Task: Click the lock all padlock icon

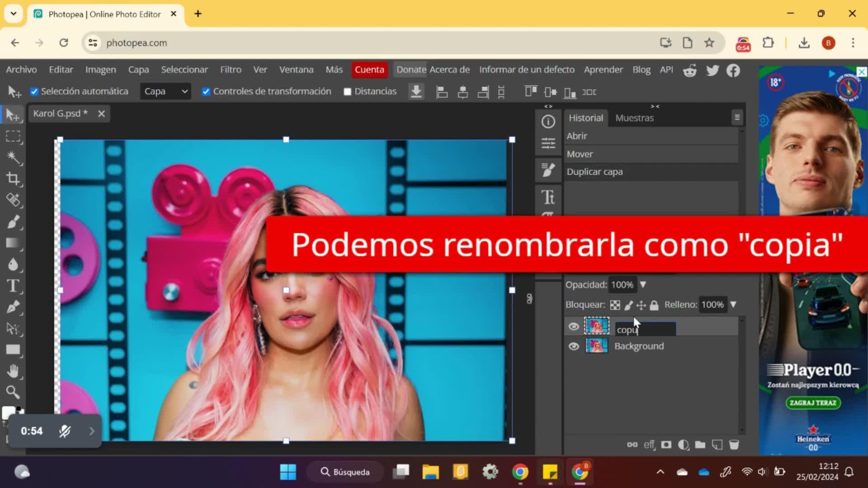Action: click(654, 305)
